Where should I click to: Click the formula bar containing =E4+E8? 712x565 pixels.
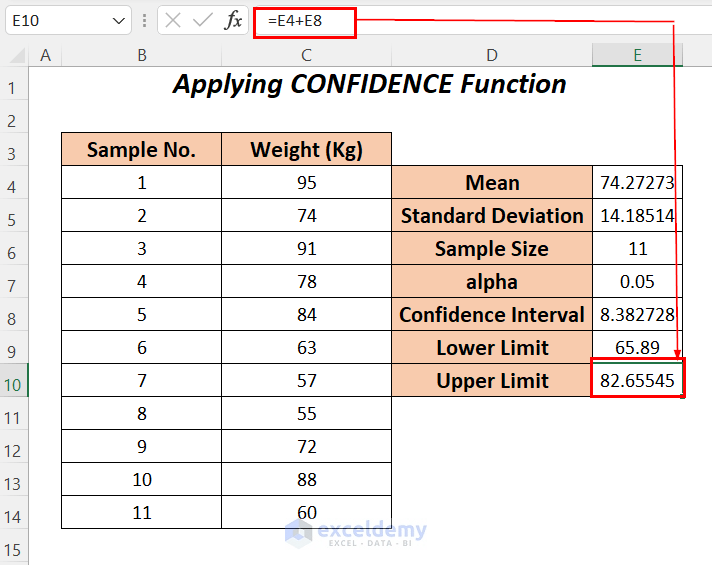pyautogui.click(x=482, y=21)
